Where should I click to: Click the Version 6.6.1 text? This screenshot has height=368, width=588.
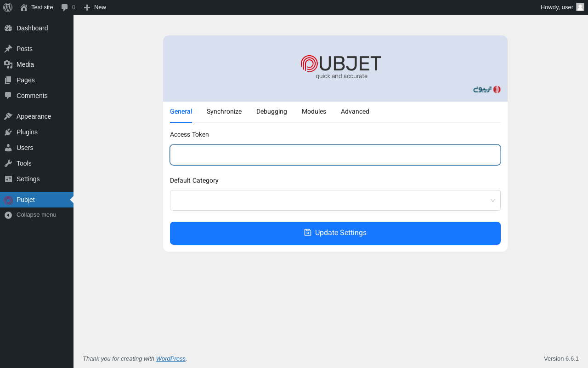[561, 359]
